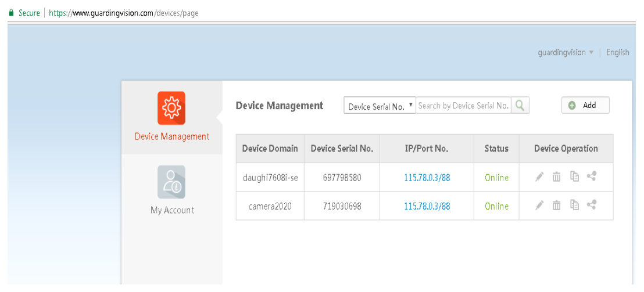This screenshot has height=292, width=644.
Task: Edit the camera2020 device with the pencil icon
Action: click(539, 205)
